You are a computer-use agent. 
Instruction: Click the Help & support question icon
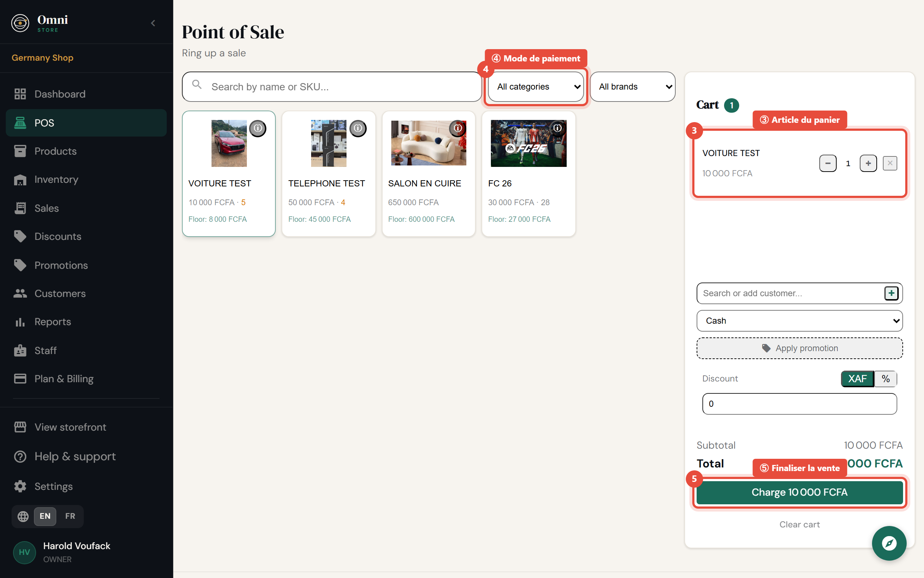(x=20, y=456)
